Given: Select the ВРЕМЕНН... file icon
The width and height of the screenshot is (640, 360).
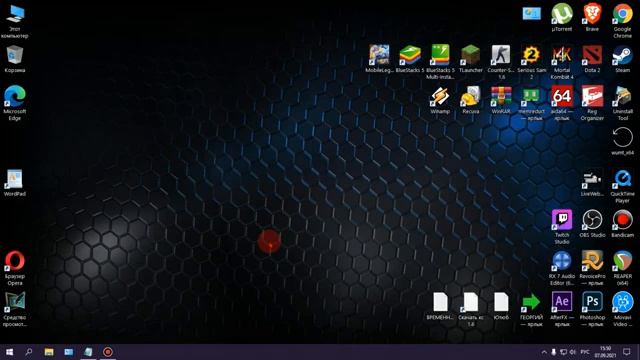Looking at the screenshot, I should [x=440, y=306].
